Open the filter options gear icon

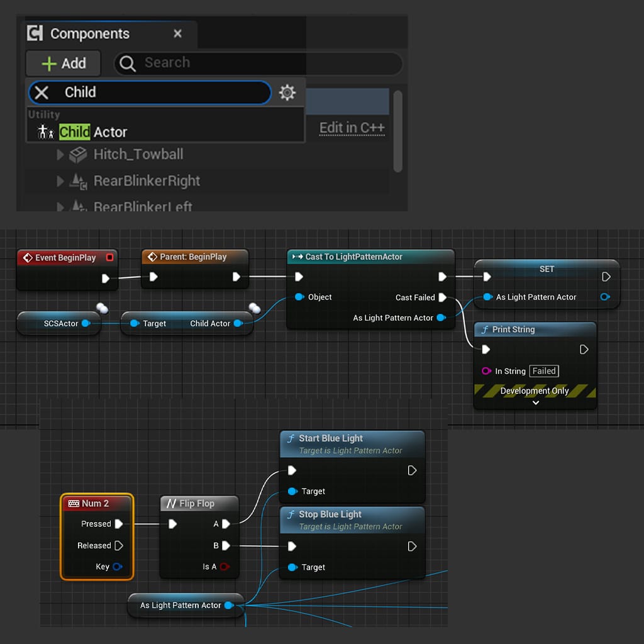point(287,92)
